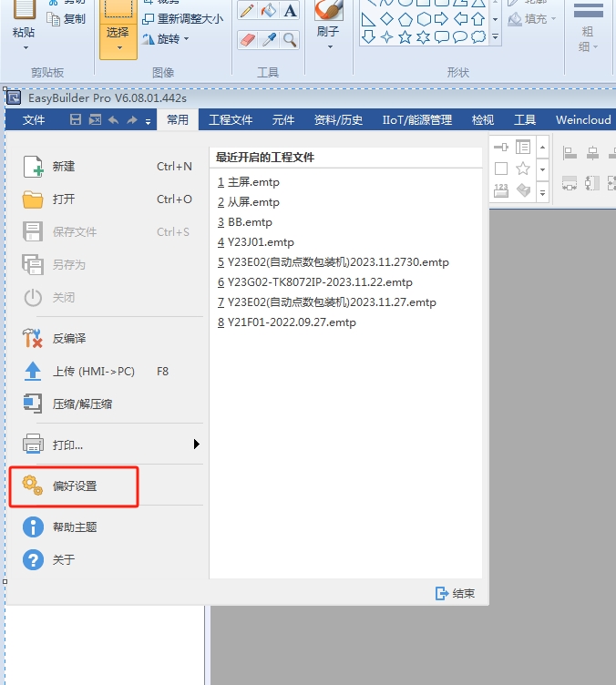Expand the 选择 selection dropdown
616x685 pixels.
tap(118, 45)
